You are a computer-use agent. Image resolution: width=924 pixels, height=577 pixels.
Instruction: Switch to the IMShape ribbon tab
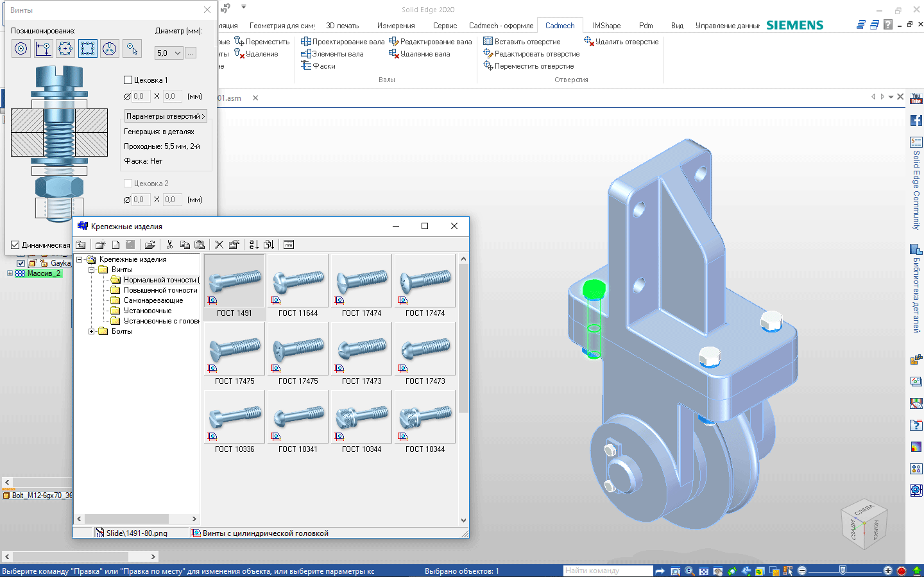[x=606, y=26]
